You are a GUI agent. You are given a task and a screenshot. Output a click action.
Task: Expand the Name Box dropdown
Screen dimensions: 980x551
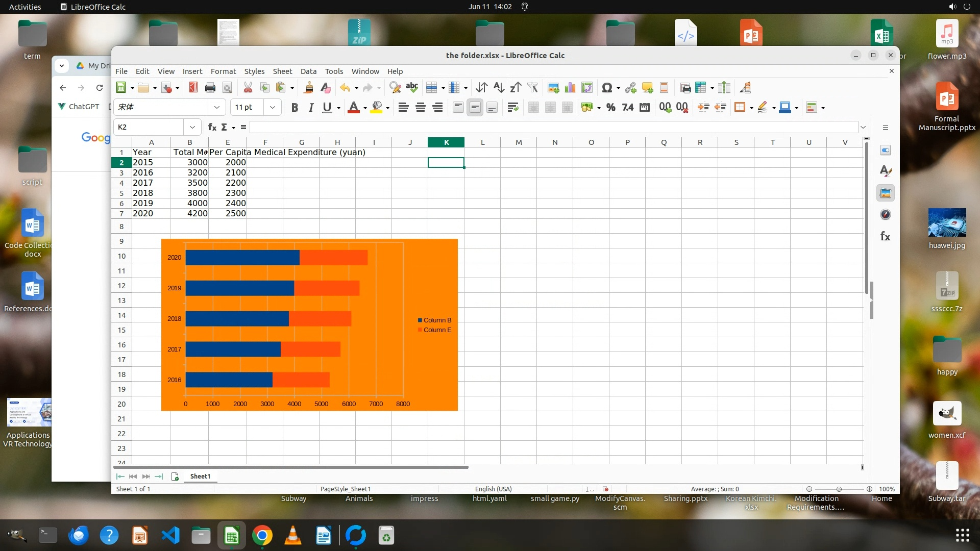click(192, 127)
